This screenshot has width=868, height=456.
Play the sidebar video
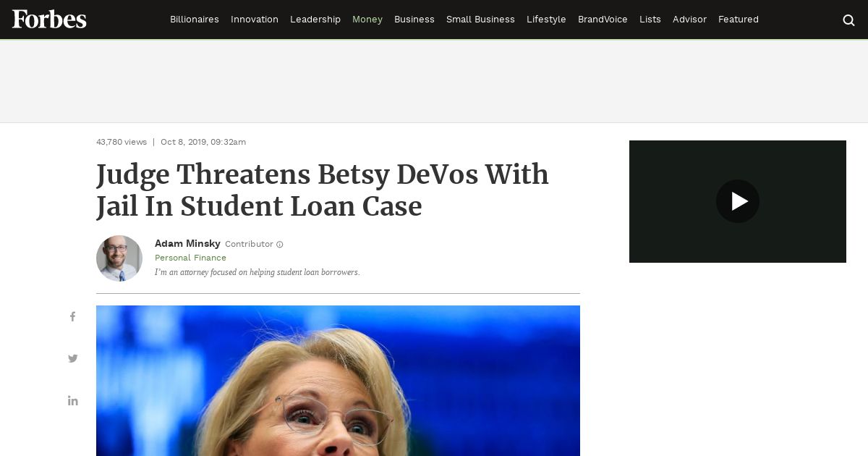click(x=738, y=201)
